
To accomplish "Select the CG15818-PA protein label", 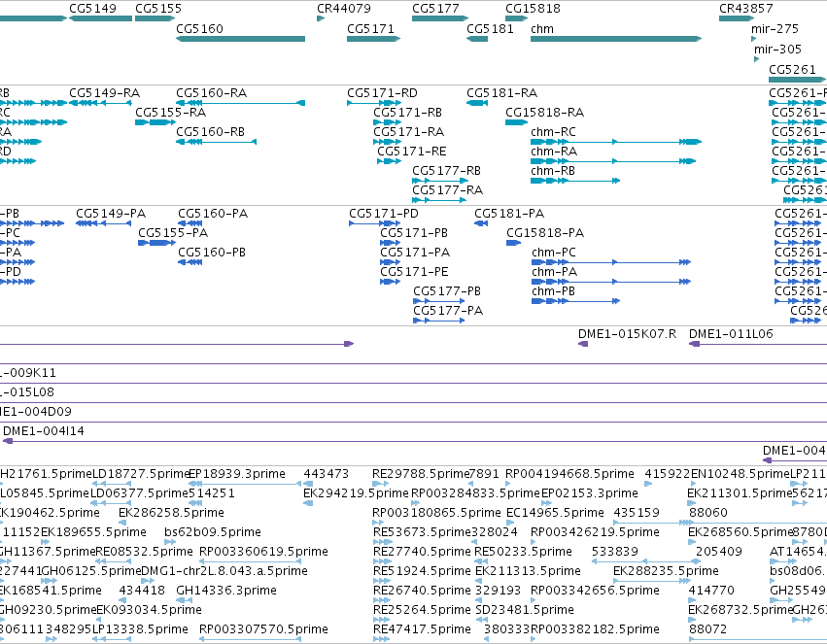I will click(x=545, y=233).
